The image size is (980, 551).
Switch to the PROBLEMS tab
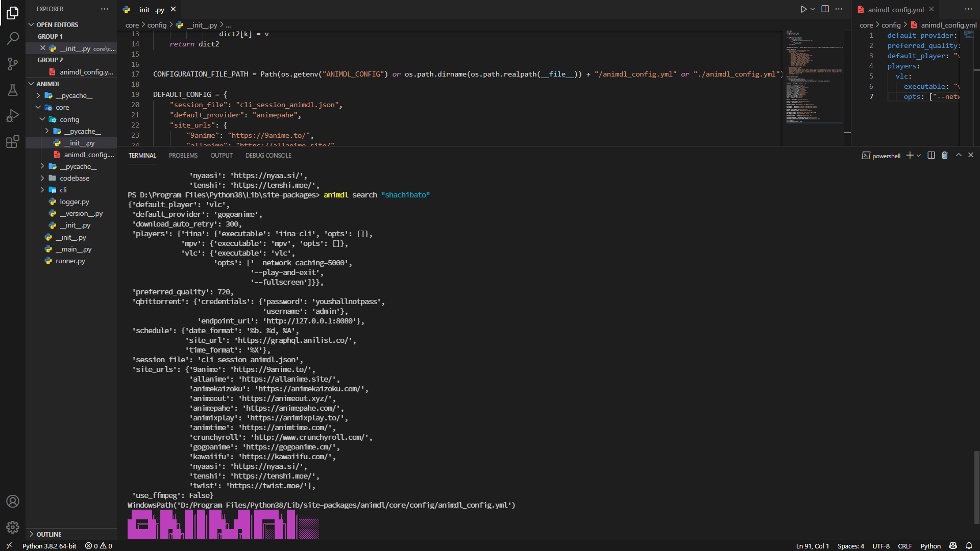pyautogui.click(x=183, y=156)
